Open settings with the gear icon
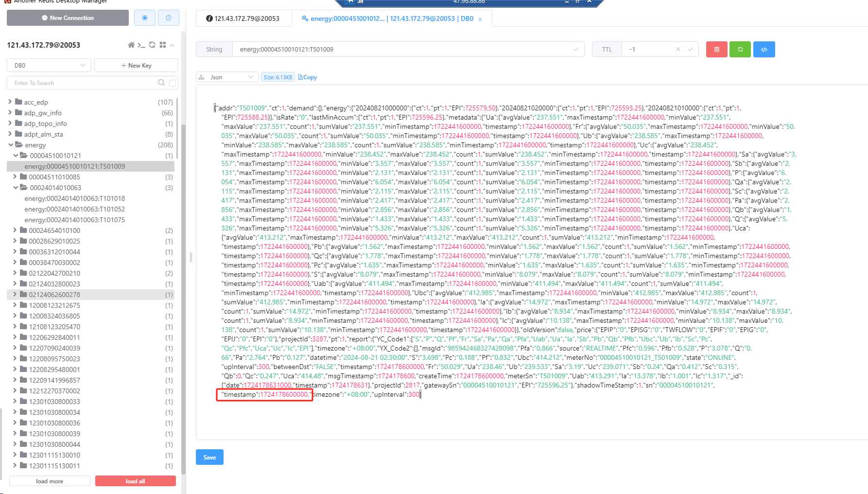 tap(145, 18)
